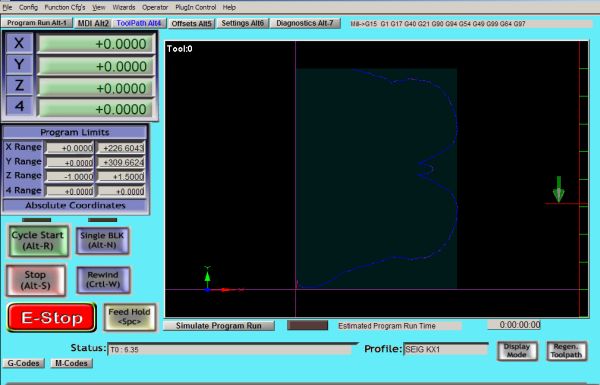Image resolution: width=600 pixels, height=385 pixels.
Task: Open the G-Codes reference list
Action: [x=24, y=363]
